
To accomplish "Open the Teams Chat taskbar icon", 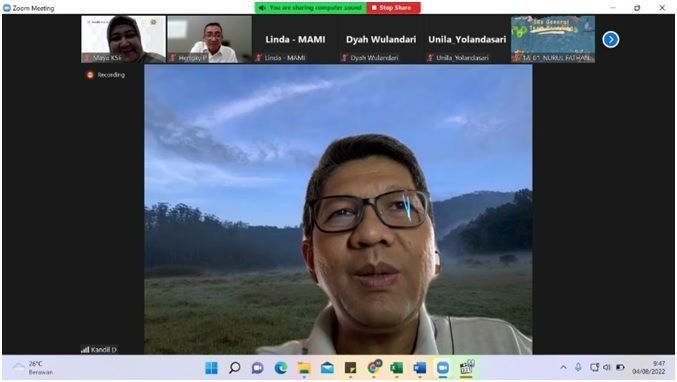I will click(258, 368).
